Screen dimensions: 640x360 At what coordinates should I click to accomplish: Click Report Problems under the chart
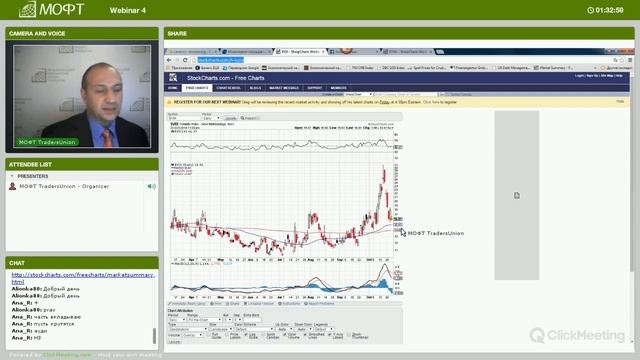tap(320, 304)
